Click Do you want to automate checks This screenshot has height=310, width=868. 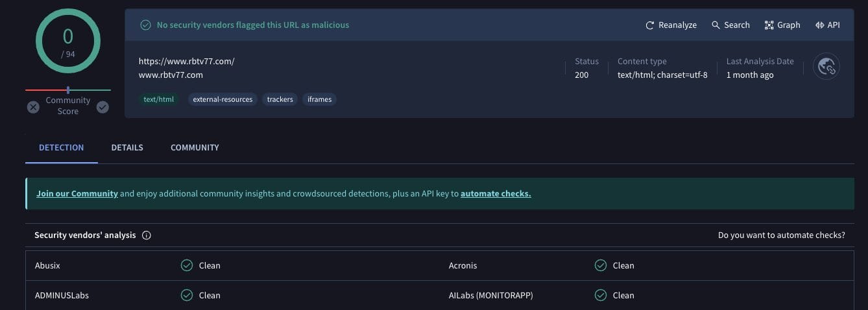[x=781, y=235]
